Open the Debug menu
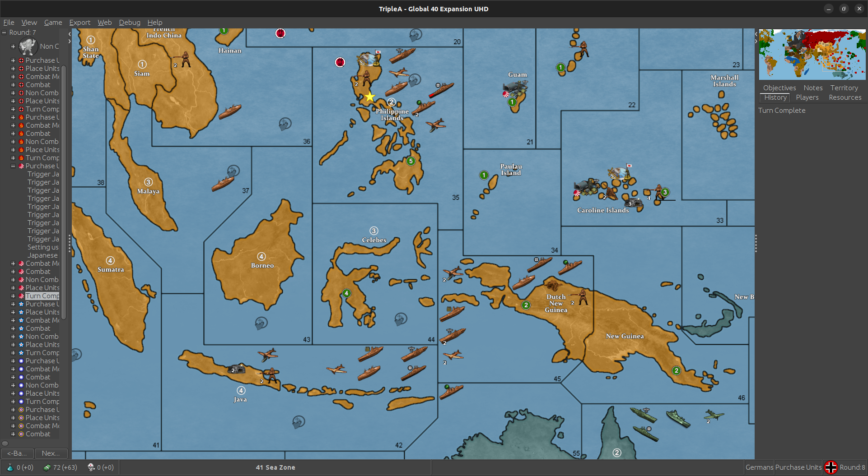The height and width of the screenshot is (476, 868). click(x=130, y=22)
